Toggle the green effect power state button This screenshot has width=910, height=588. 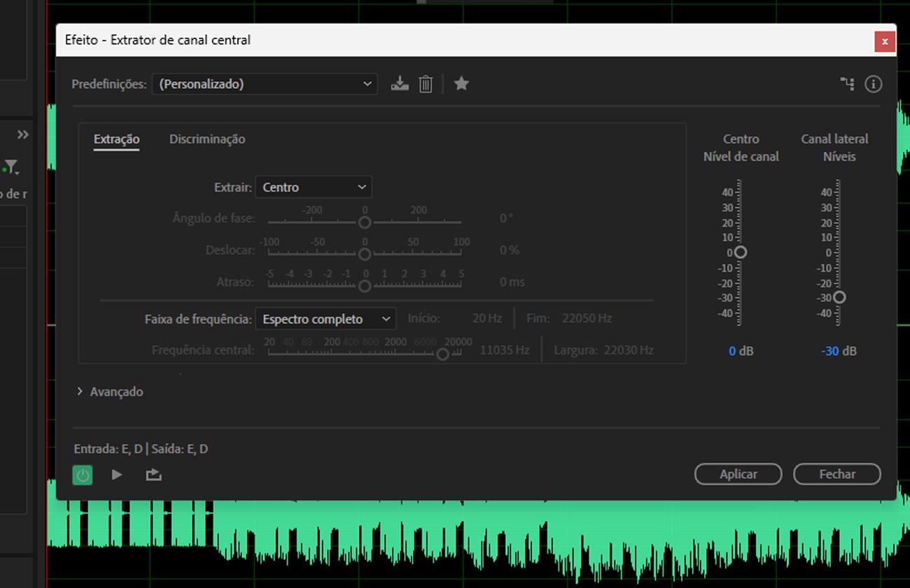click(x=83, y=475)
